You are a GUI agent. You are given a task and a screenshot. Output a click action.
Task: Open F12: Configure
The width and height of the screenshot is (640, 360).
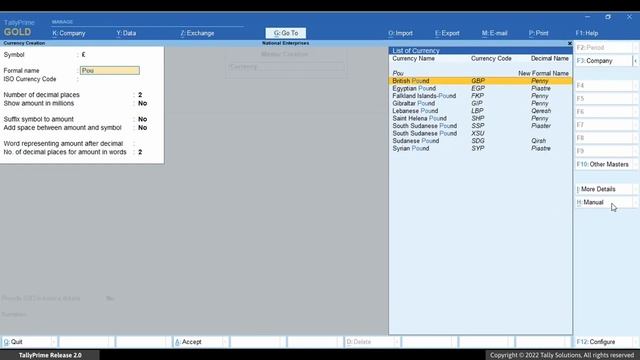click(605, 342)
